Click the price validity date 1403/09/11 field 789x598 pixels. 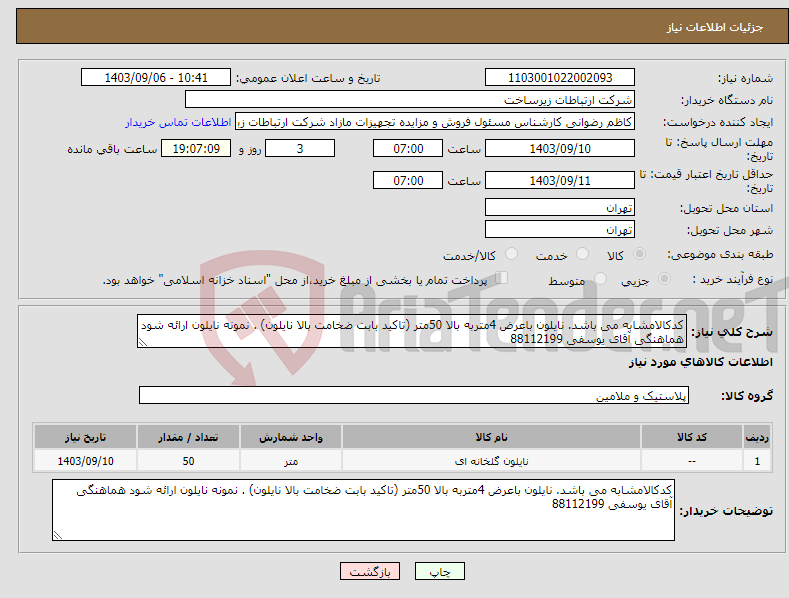560,180
